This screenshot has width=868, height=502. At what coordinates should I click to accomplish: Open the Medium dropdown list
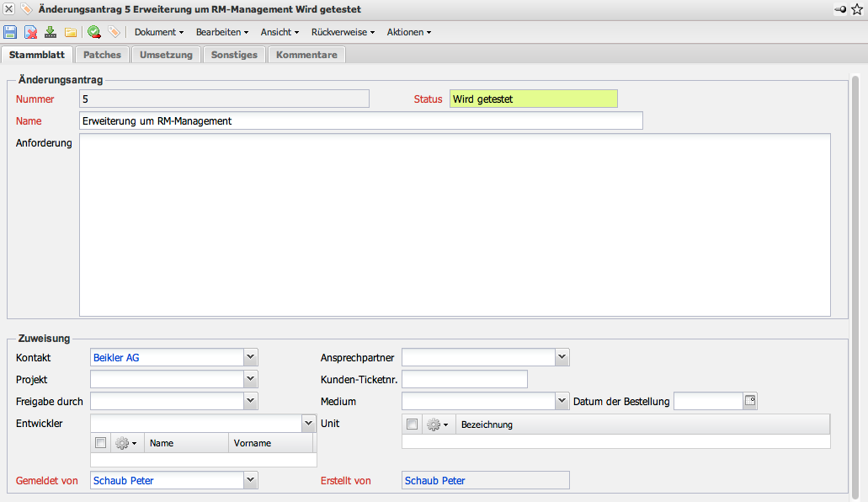click(x=562, y=401)
